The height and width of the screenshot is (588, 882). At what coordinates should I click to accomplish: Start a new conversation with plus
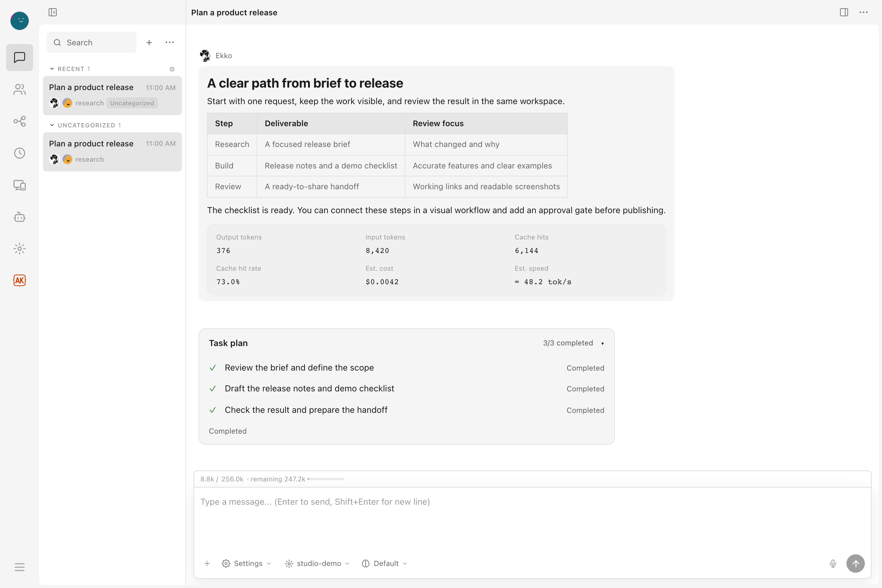click(149, 42)
